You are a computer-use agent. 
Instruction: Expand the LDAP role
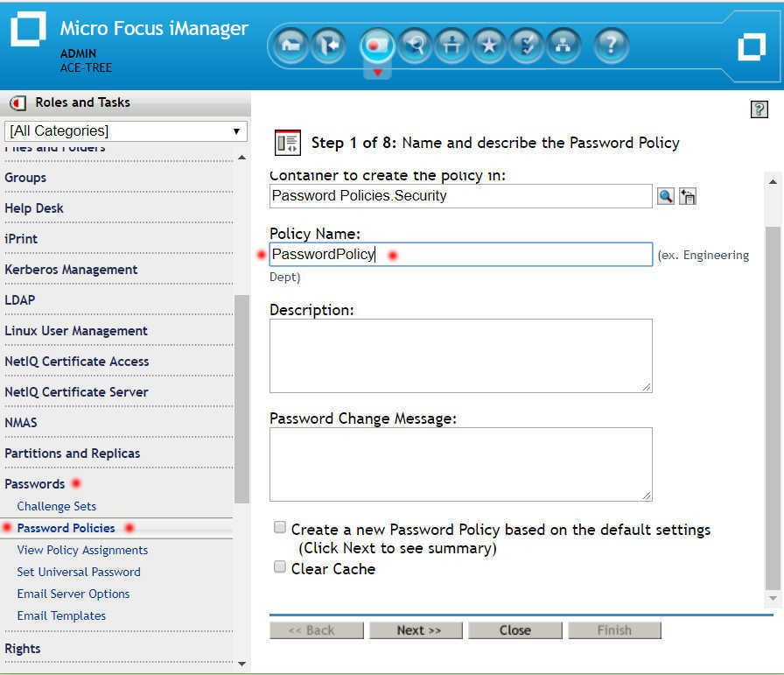click(x=20, y=299)
